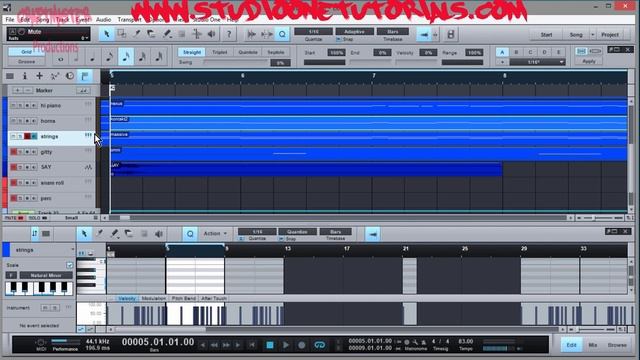The width and height of the screenshot is (640, 360).
Task: Open the Browse view button
Action: (617, 345)
